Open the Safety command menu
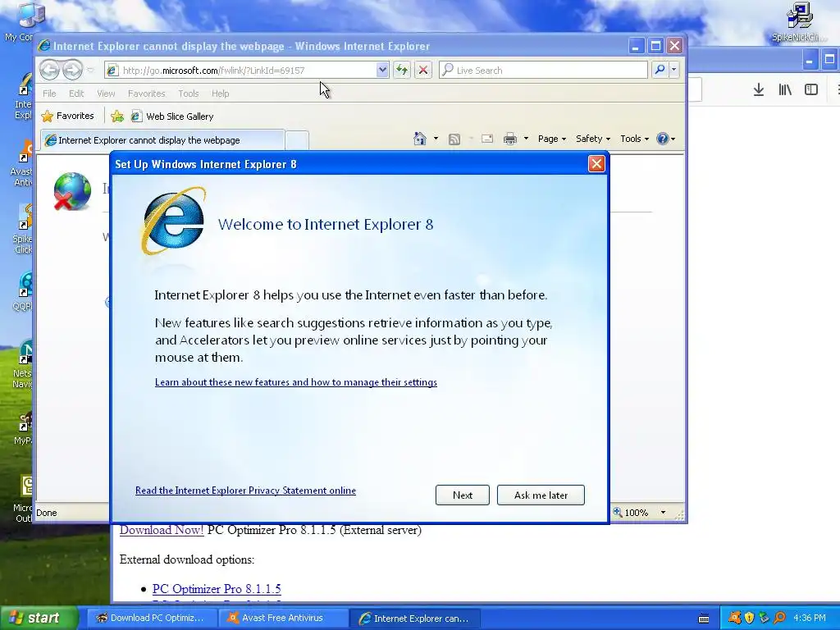 point(592,139)
